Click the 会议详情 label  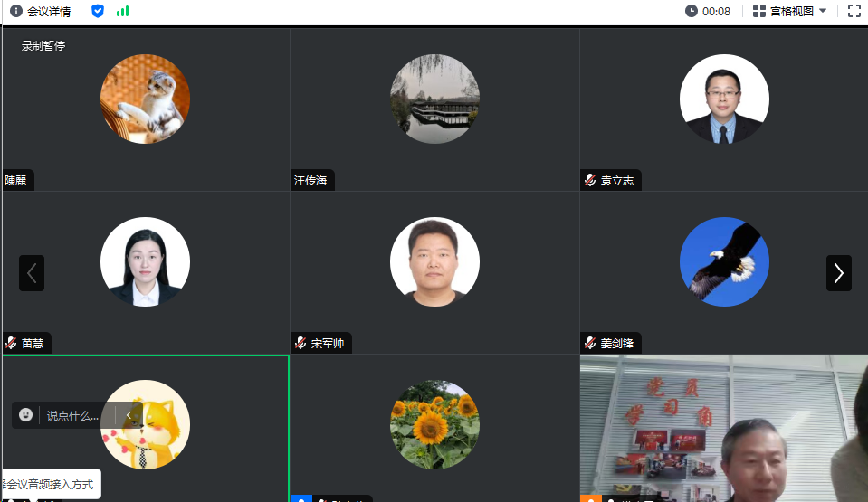49,12
